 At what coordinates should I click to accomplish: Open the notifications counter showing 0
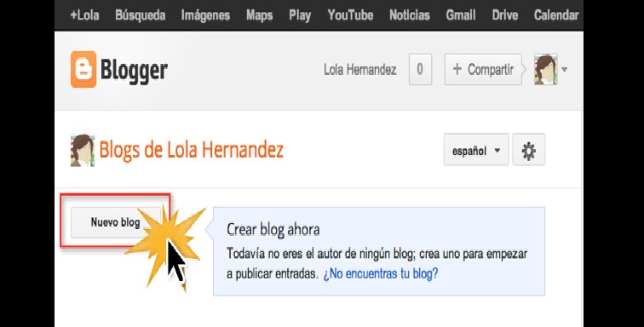pos(420,70)
